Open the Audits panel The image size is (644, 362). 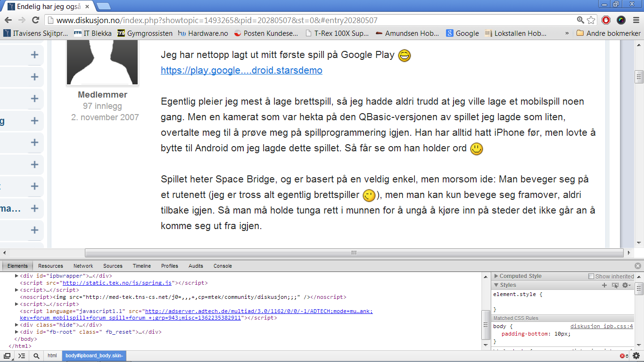(x=196, y=266)
